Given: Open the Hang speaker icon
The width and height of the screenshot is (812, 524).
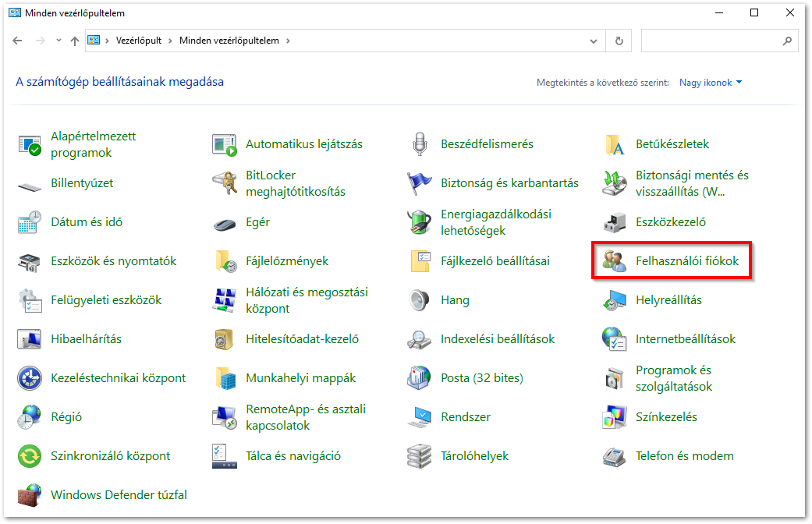Looking at the screenshot, I should coord(420,300).
